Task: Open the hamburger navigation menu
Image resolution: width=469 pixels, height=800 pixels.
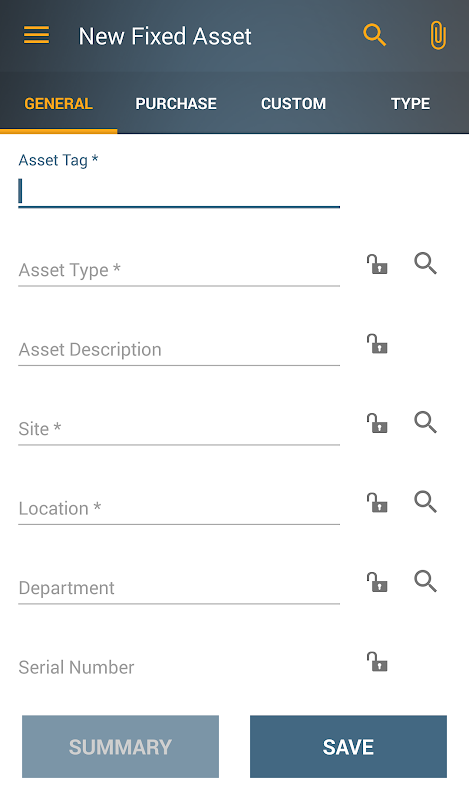Action: coord(36,35)
